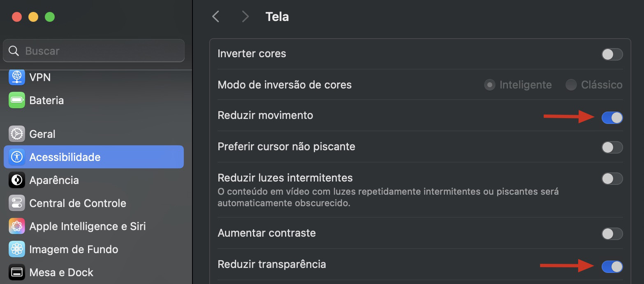Open Imagem de Fundo settings
Viewport: 644px width, 284px height.
coord(16,249)
